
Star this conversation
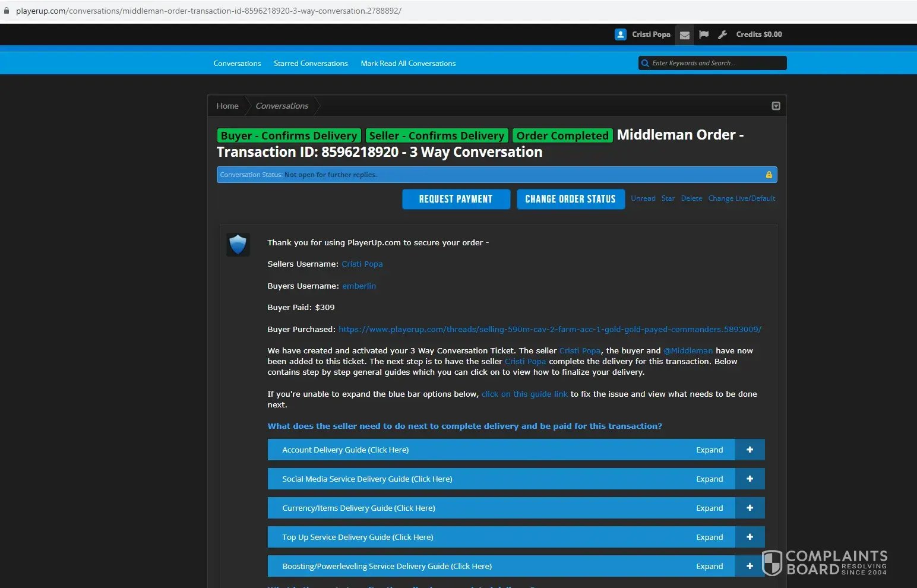(668, 198)
